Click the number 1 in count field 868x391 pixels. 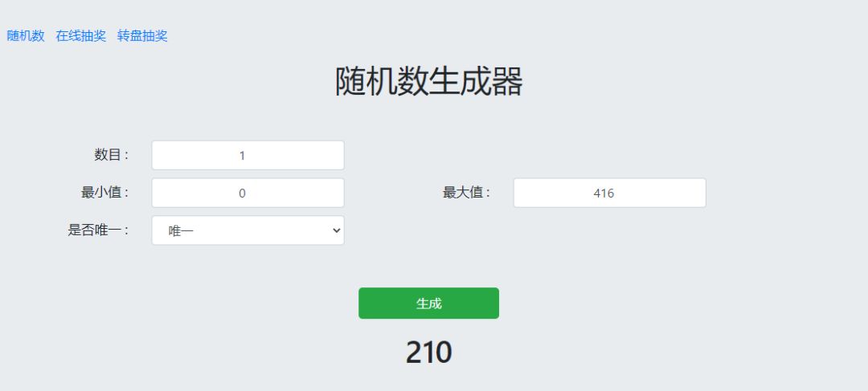pyautogui.click(x=242, y=156)
